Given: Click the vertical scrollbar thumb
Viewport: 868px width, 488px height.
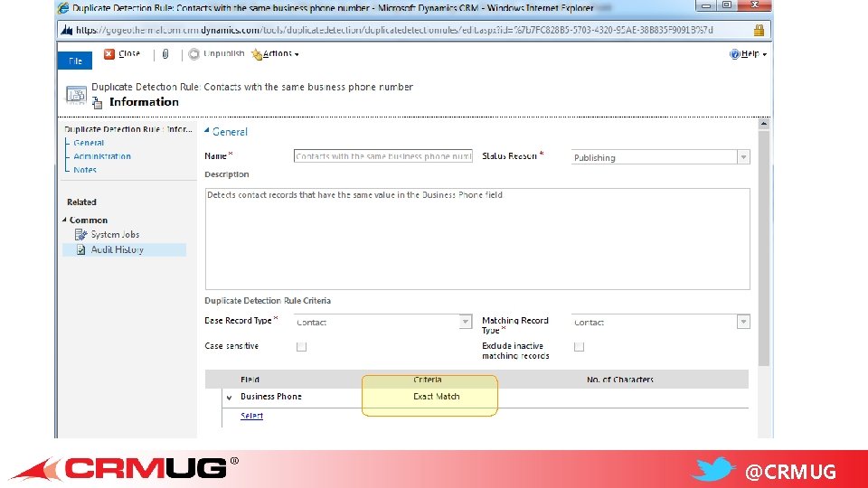Looking at the screenshot, I should click(763, 248).
